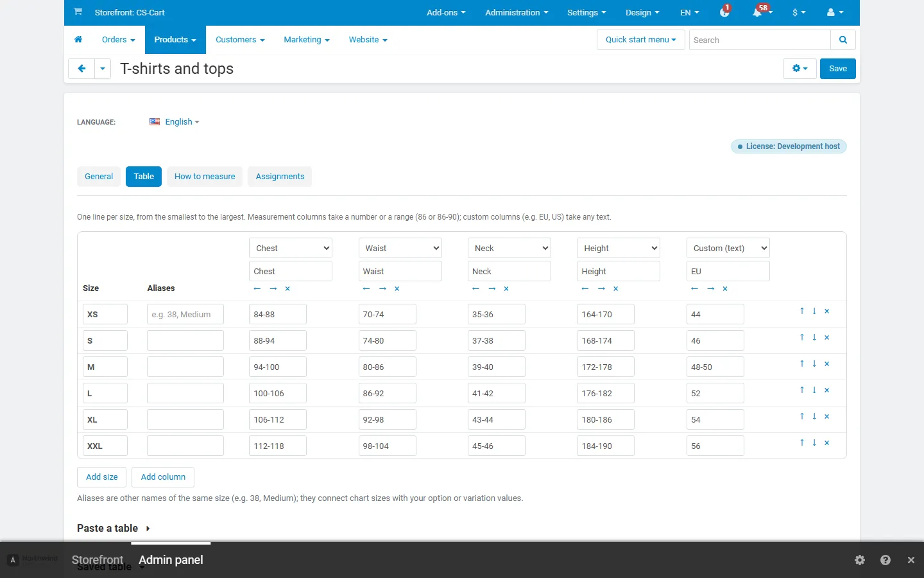Move the XS size row up

(x=802, y=311)
